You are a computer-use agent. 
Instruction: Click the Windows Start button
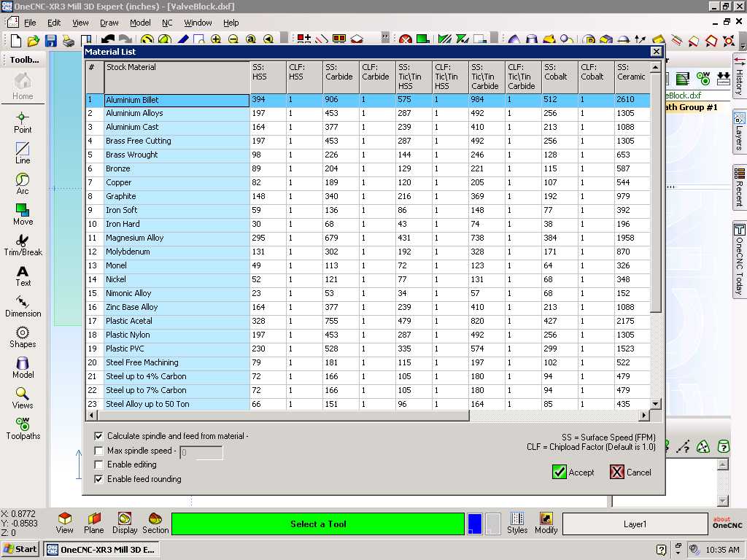tap(20, 549)
